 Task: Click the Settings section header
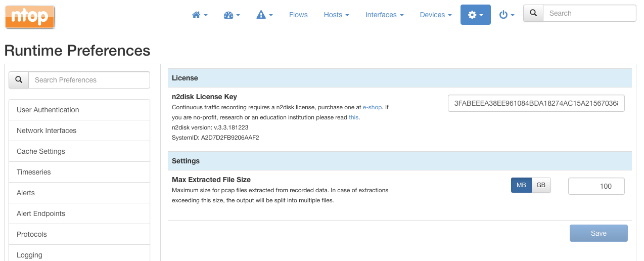400,161
